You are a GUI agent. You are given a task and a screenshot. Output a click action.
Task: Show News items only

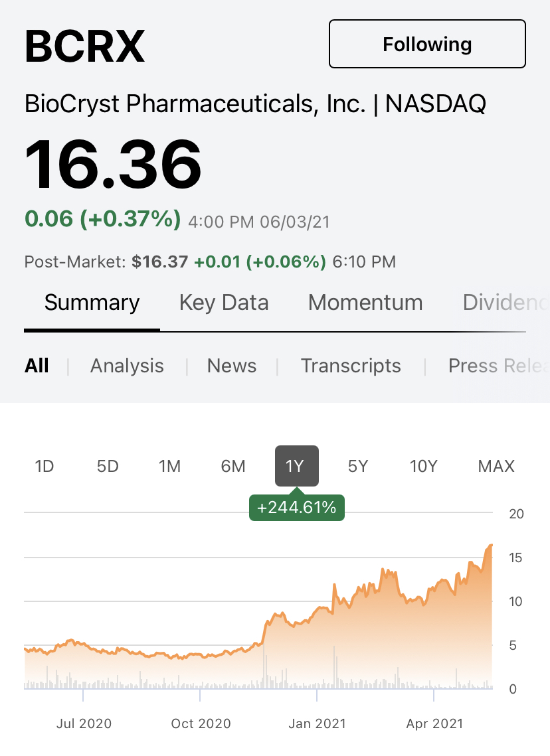pyautogui.click(x=232, y=366)
